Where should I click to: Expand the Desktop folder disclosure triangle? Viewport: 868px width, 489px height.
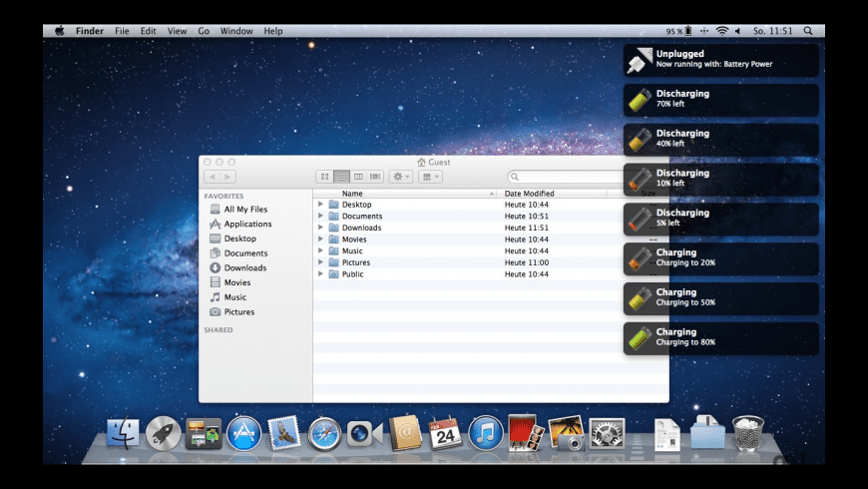point(320,205)
